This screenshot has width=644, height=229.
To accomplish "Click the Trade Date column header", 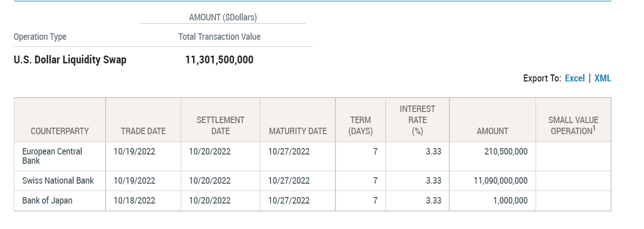I will tap(143, 131).
